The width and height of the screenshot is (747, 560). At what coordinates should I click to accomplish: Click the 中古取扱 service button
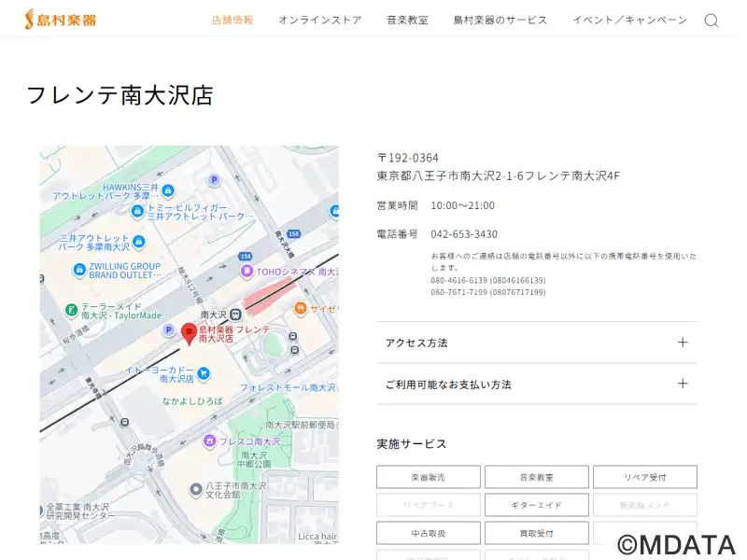(x=428, y=533)
